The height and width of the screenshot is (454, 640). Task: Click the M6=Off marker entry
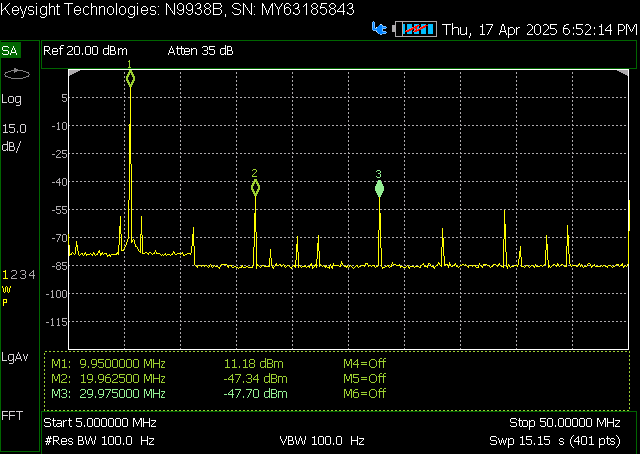[x=364, y=394]
